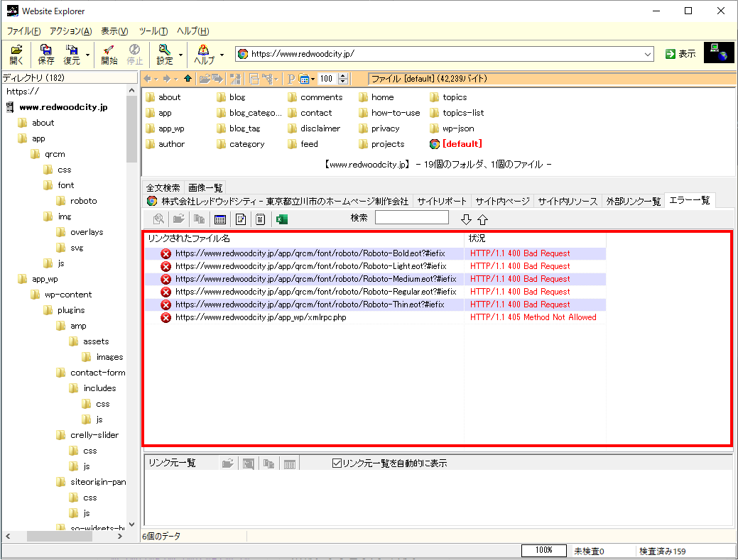The image size is (738, 560).
Task: Click the P icon in the file toolbar
Action: (291, 79)
